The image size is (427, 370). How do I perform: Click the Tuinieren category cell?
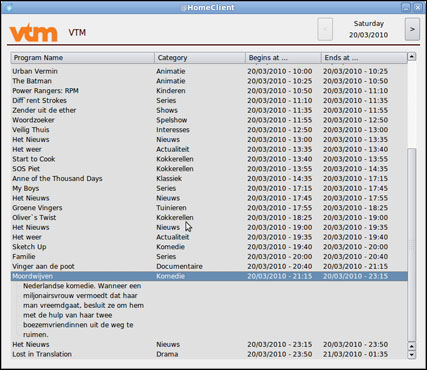[x=171, y=208]
